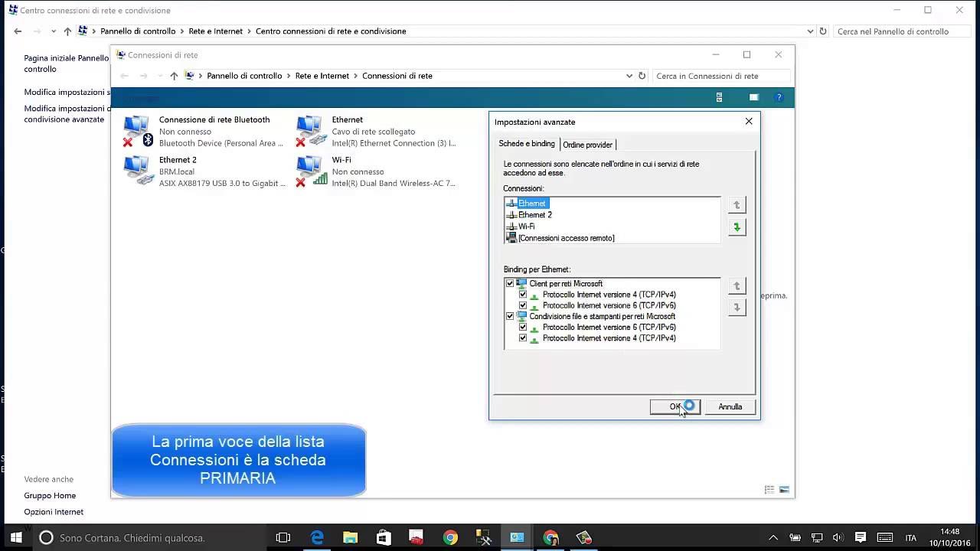Show hidden system tray icons
The width and height of the screenshot is (980, 551).
(773, 537)
